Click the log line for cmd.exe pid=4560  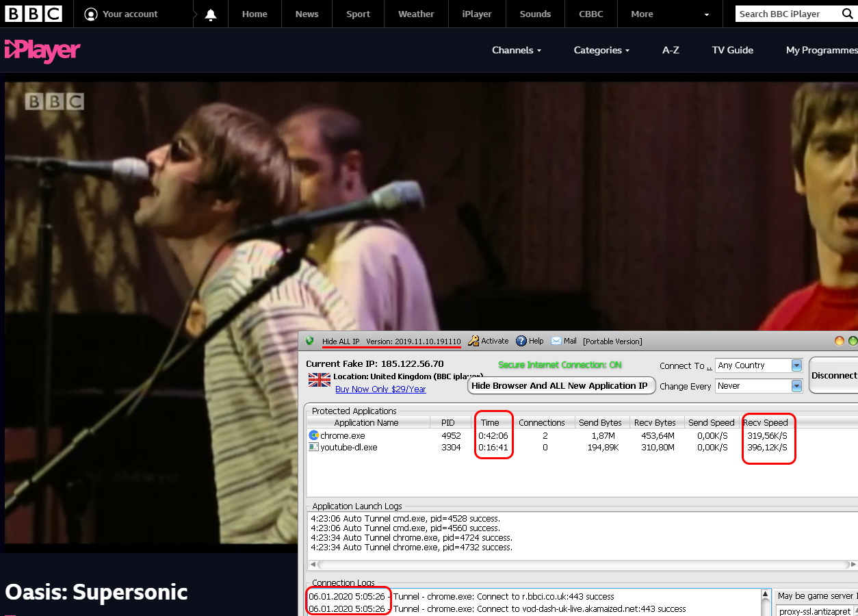(x=405, y=528)
